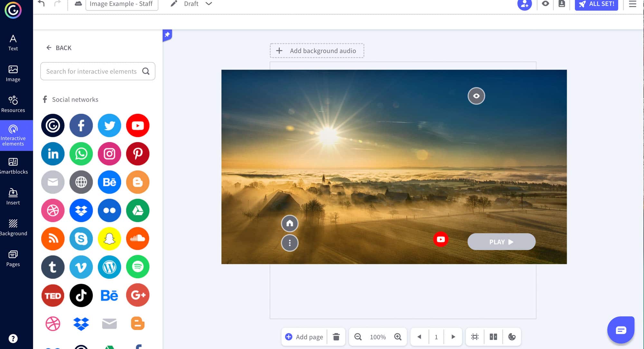Screen dimensions: 644x349
Task: Select the round Behance icon
Action: click(x=109, y=182)
